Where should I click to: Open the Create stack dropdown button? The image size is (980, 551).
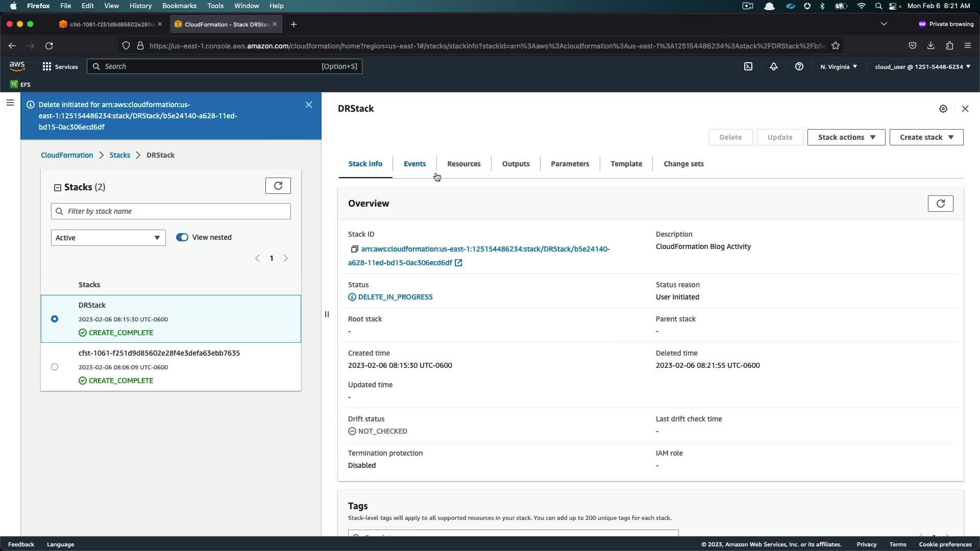click(x=926, y=137)
